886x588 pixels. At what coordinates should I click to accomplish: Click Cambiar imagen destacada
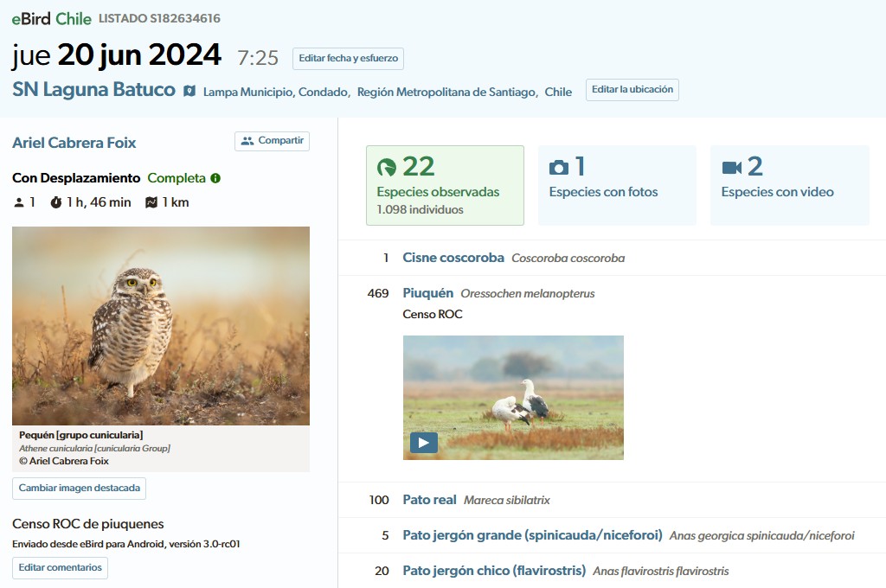pyautogui.click(x=79, y=489)
